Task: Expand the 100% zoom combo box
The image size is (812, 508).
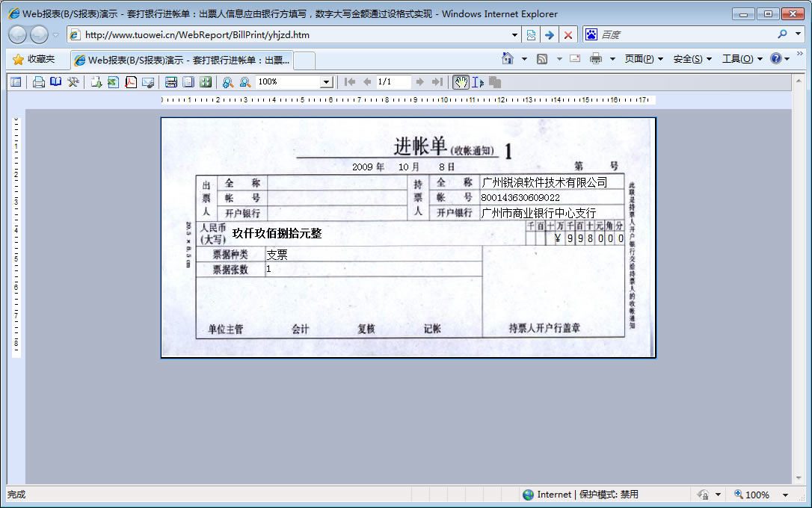Action: pyautogui.click(x=326, y=82)
